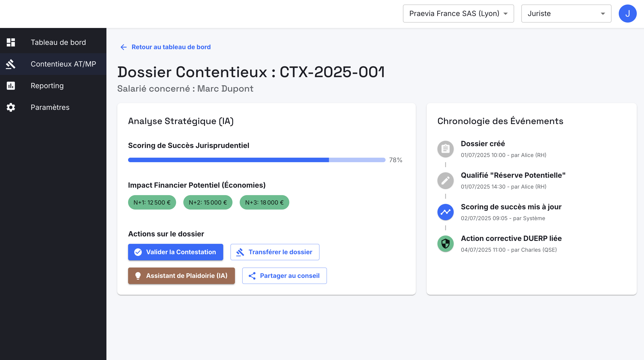Open Paramètres in the sidebar
The height and width of the screenshot is (360, 644).
50,107
